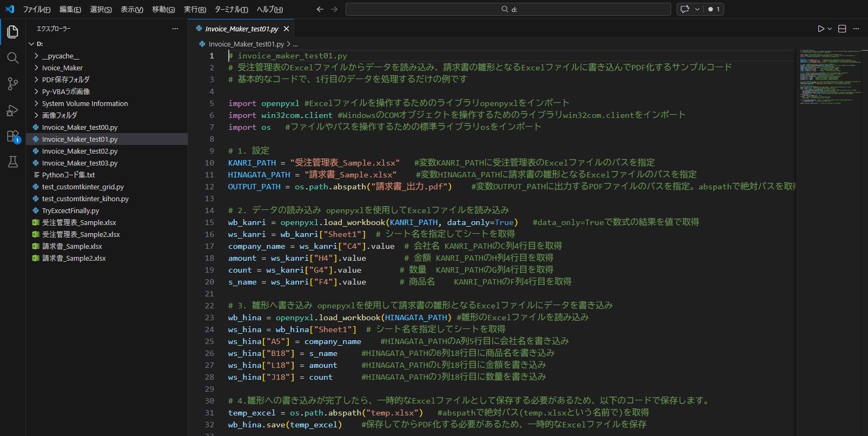This screenshot has width=868, height=436.
Task: Click the Excel icon on 請求書_Sample.xlsx
Action: tap(36, 246)
